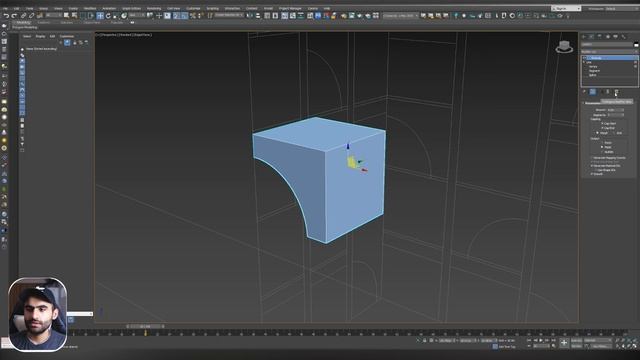Click the Perspective viewport label

click(x=109, y=35)
